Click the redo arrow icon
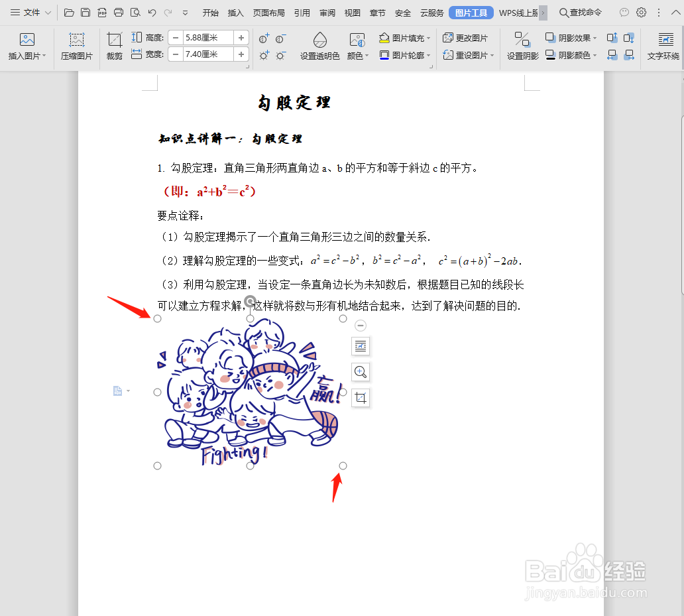 tap(168, 13)
